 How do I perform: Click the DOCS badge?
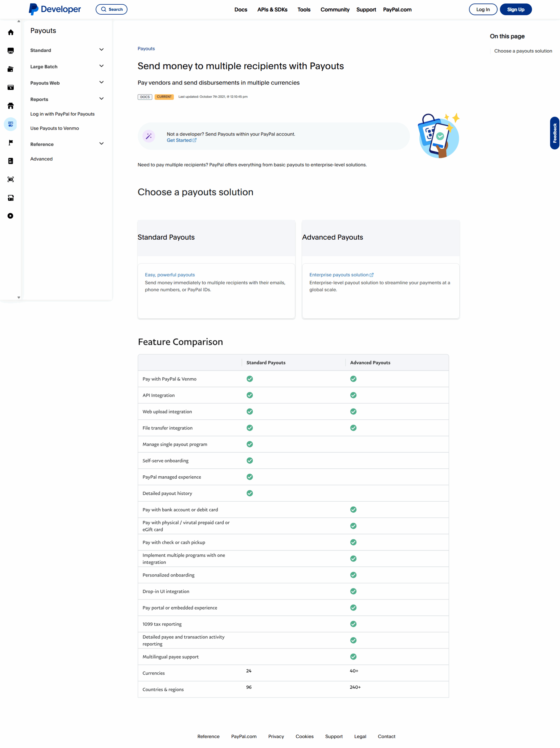tap(145, 97)
